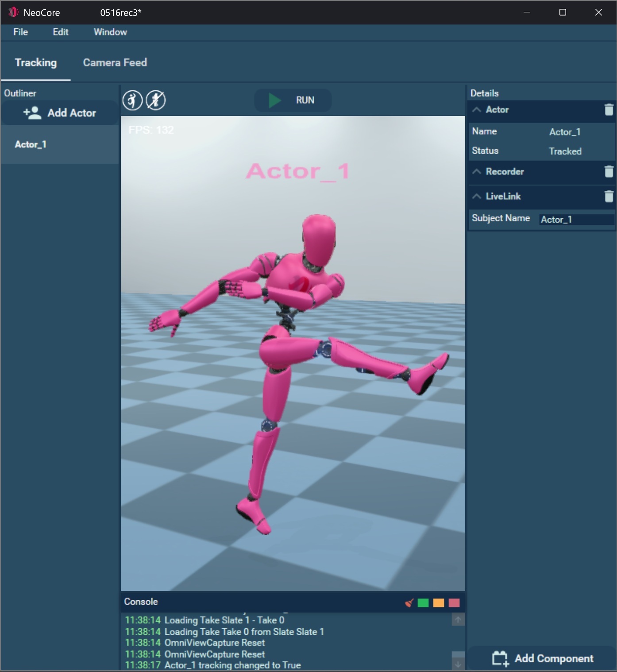Open the File menu
Screen dimensions: 617x672
[x=20, y=32]
